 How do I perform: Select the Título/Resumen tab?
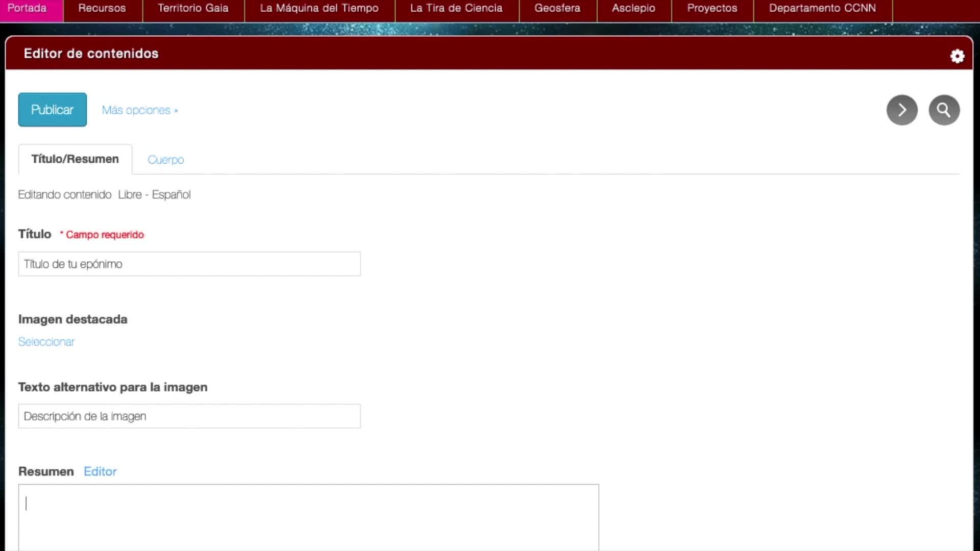tap(75, 159)
